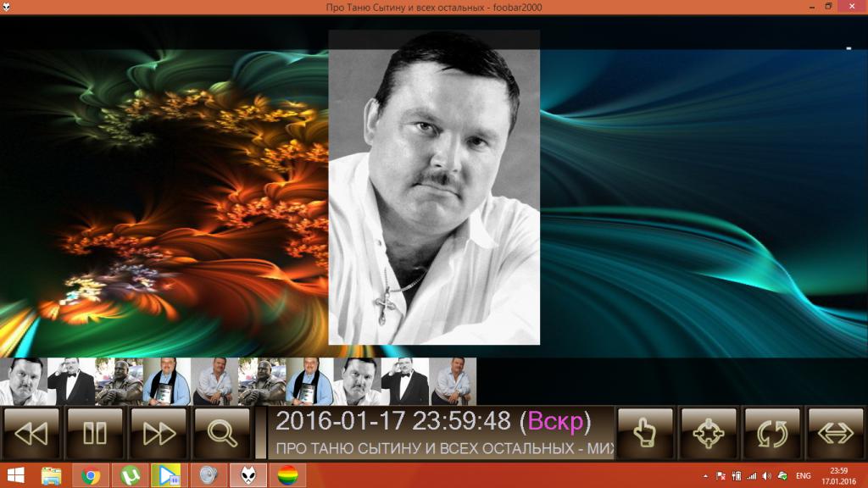Click the horizontal double-arrow button
The image size is (868, 488).
(835, 433)
